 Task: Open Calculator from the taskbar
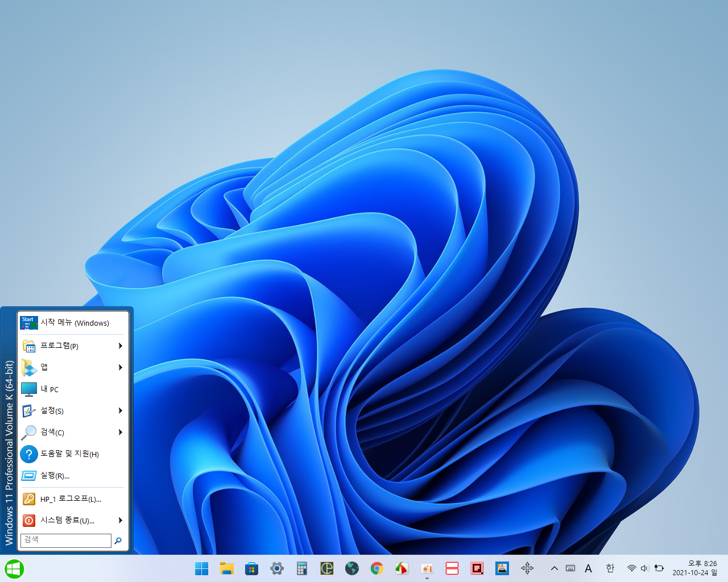(302, 568)
